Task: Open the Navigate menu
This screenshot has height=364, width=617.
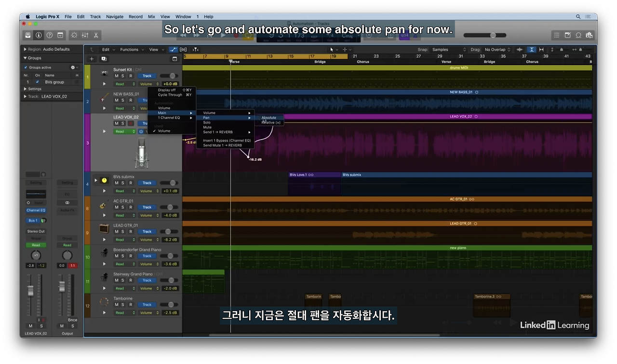Action: pyautogui.click(x=115, y=16)
